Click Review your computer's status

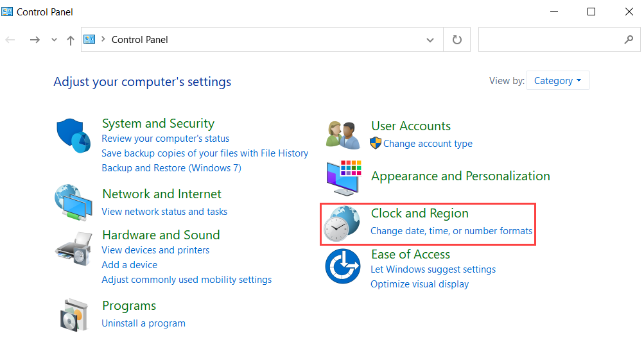coord(166,139)
